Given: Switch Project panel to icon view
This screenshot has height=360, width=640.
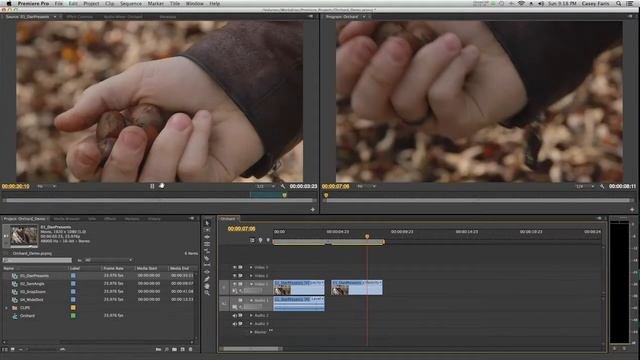Looking at the screenshot, I should [x=13, y=349].
